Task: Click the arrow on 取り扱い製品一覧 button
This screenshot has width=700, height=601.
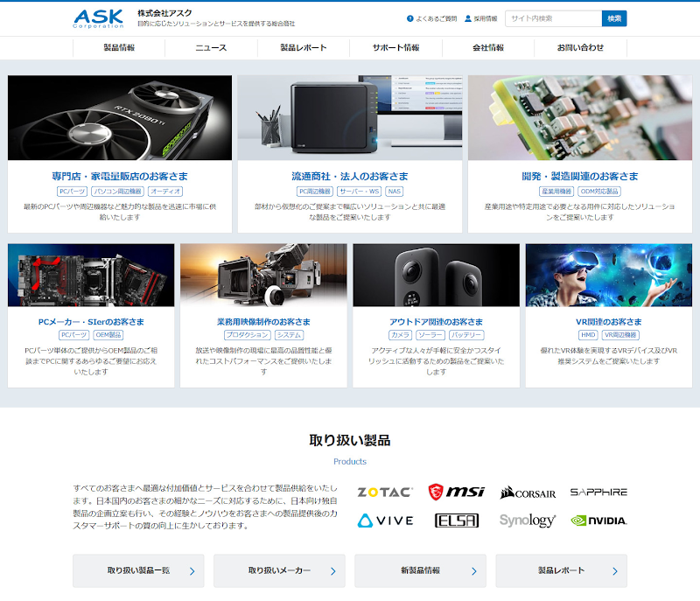Action: pos(192,571)
